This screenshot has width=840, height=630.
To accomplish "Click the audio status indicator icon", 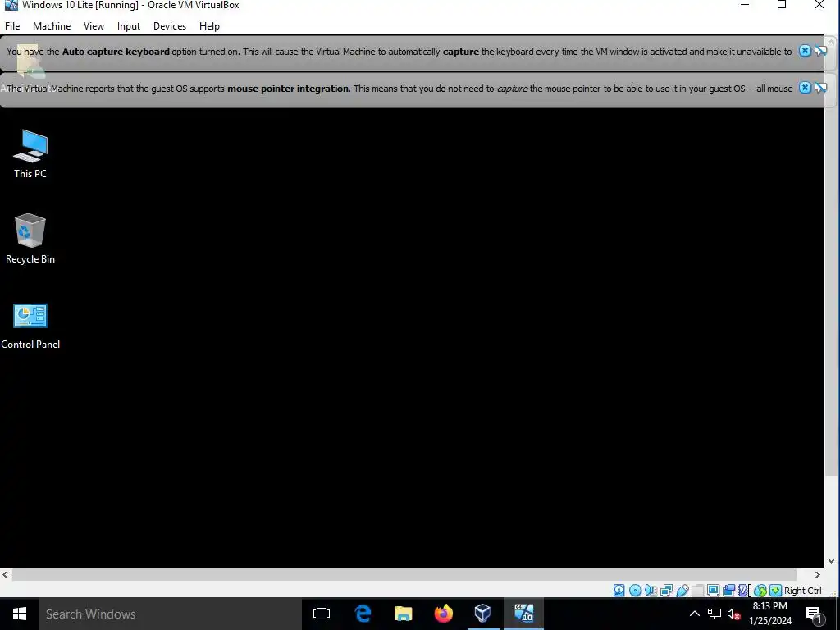I will [651, 591].
